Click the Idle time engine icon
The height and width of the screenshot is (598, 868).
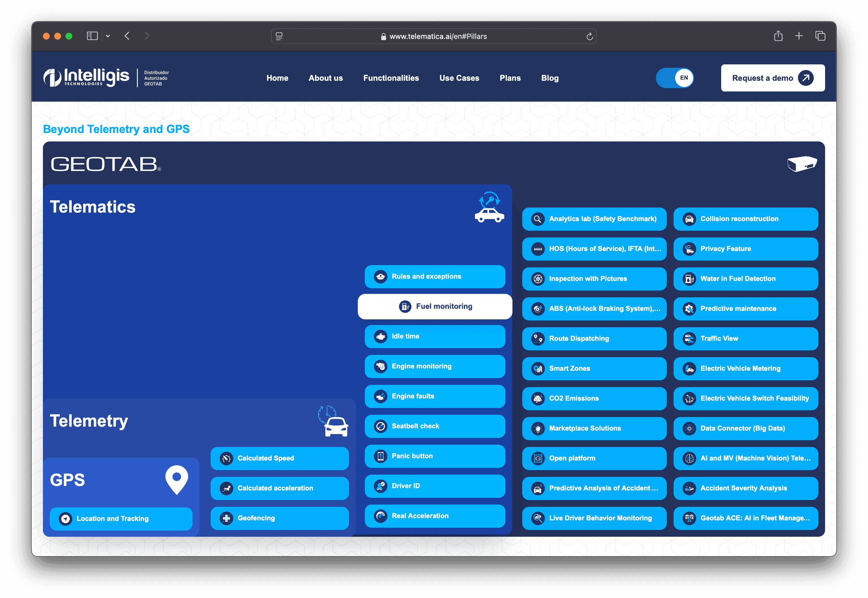tap(380, 337)
